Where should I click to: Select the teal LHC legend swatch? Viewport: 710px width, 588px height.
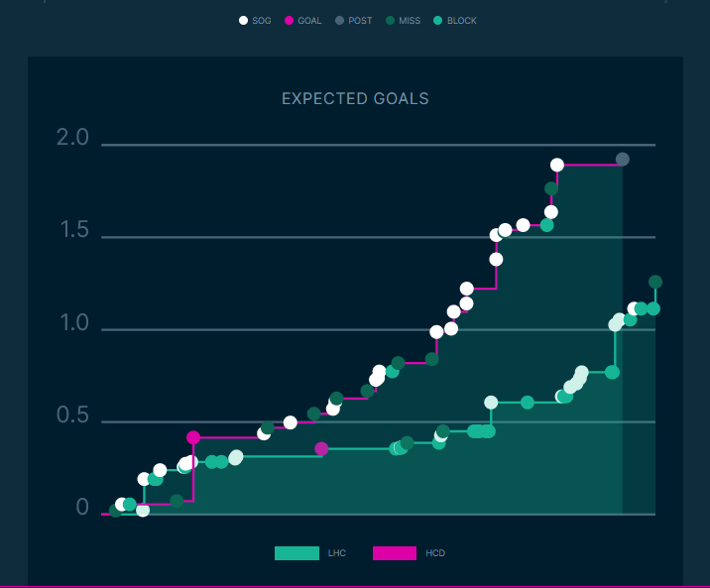(296, 553)
